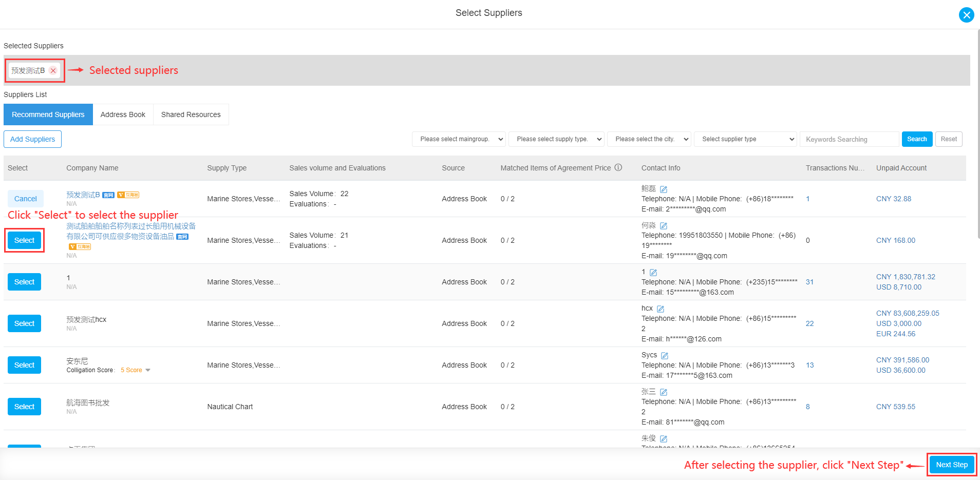Viewport: 980px width, 480px height.
Task: Open the Please select the city dropdown
Action: point(649,139)
